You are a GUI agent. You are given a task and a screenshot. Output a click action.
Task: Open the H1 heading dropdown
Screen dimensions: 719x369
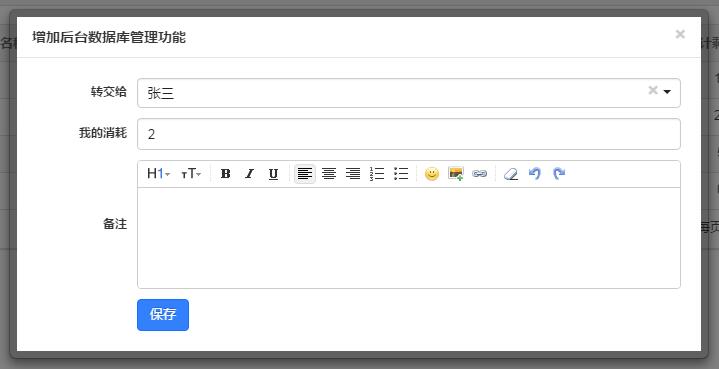tap(159, 174)
